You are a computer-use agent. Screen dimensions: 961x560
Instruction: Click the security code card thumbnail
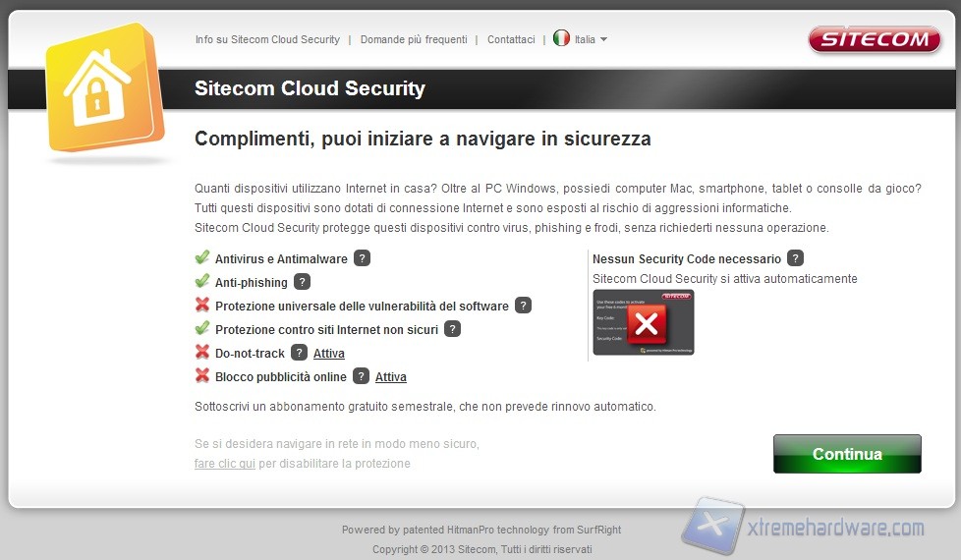pyautogui.click(x=643, y=322)
